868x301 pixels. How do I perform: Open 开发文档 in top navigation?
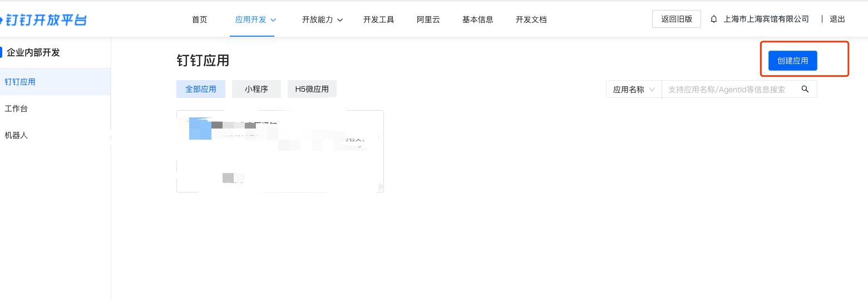click(x=531, y=19)
